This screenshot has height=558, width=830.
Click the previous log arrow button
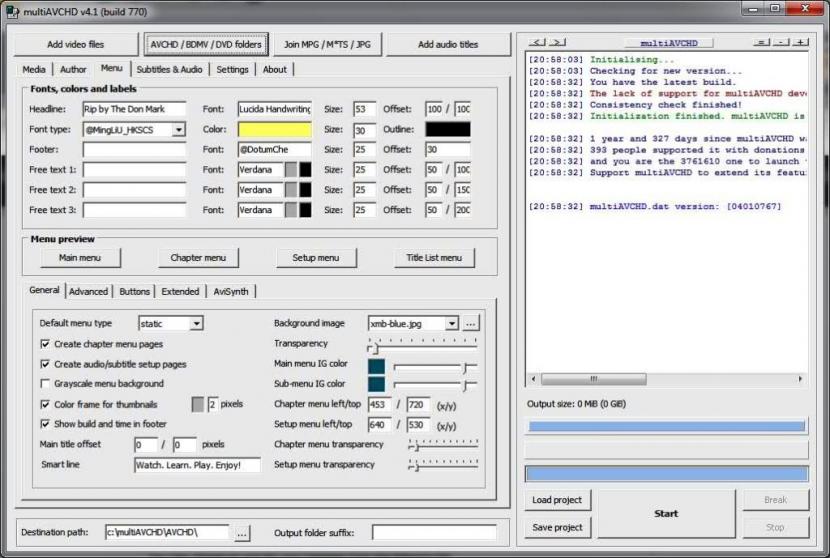[x=537, y=43]
